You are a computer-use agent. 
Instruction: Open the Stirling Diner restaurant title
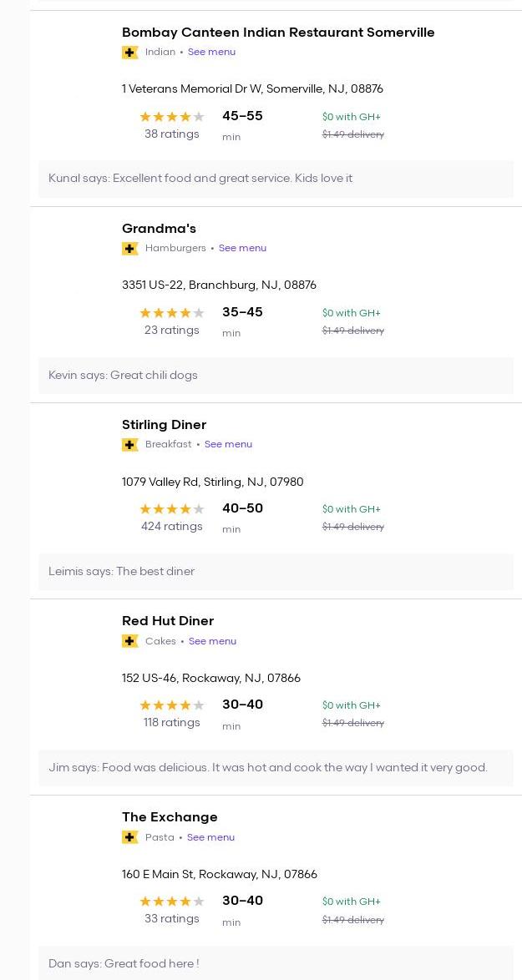[x=164, y=425]
